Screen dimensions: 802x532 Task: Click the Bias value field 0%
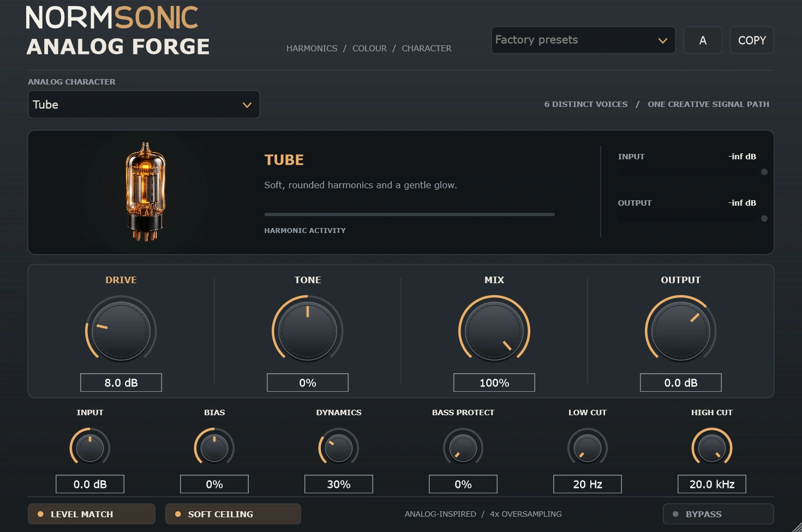coord(214,484)
